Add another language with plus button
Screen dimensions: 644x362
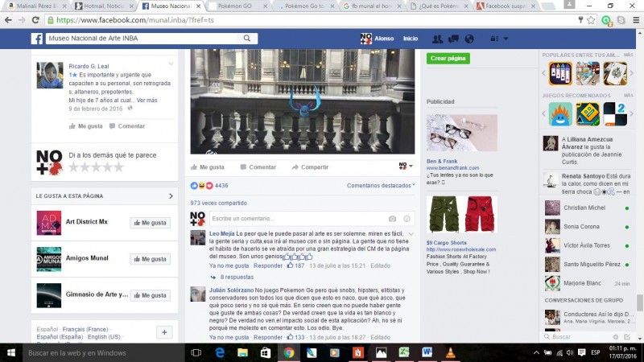(164, 332)
